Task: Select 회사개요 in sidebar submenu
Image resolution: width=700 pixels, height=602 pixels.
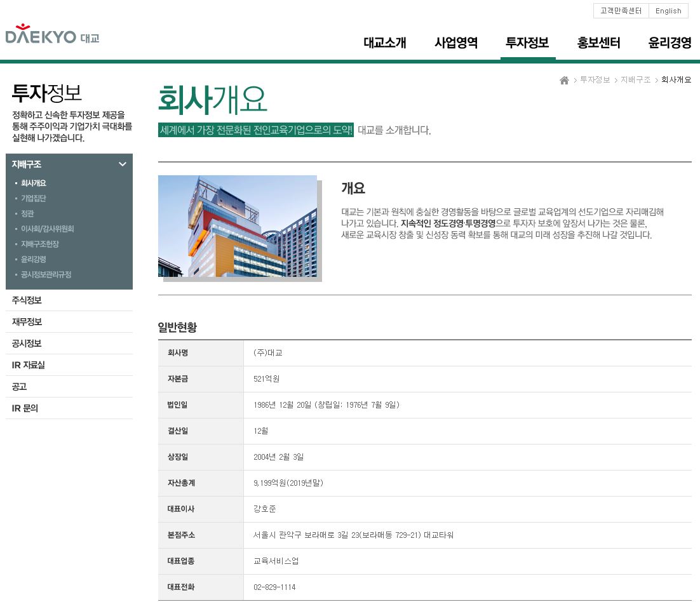Action: (34, 183)
